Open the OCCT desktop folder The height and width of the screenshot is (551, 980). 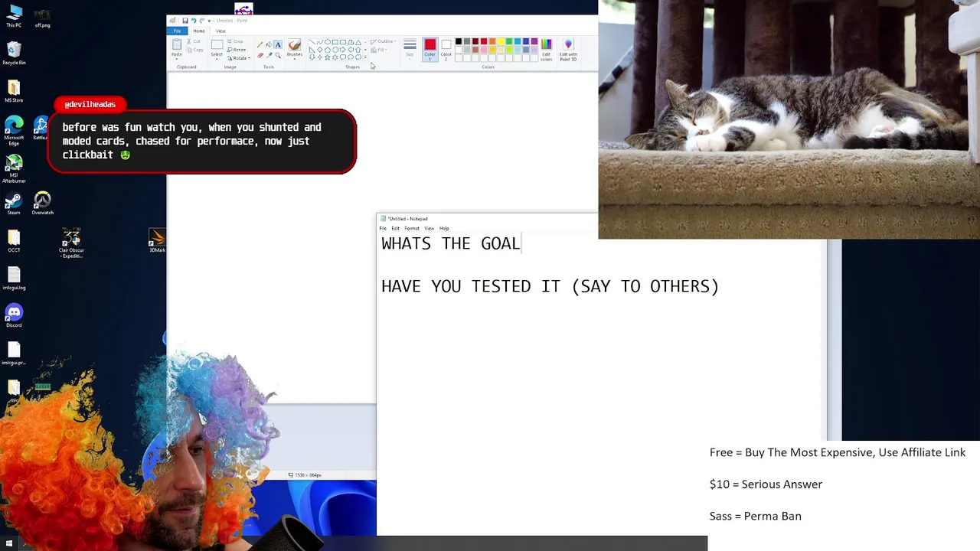click(x=14, y=242)
